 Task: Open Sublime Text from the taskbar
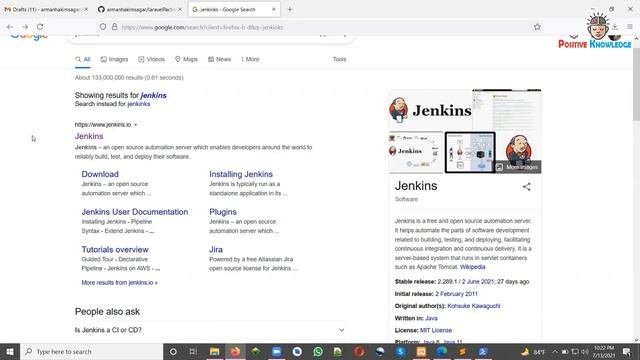coord(462,351)
